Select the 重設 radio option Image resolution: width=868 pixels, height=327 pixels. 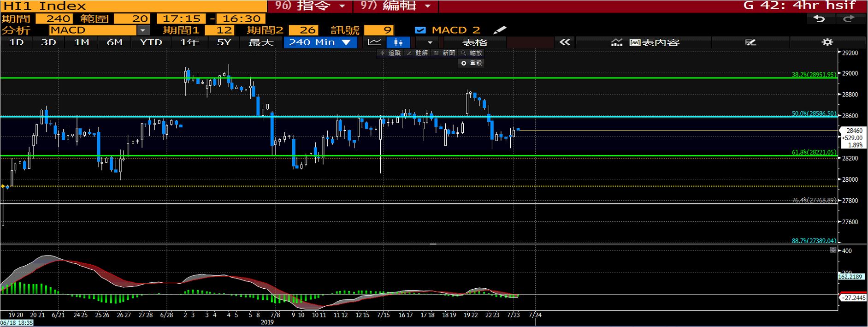(x=464, y=63)
